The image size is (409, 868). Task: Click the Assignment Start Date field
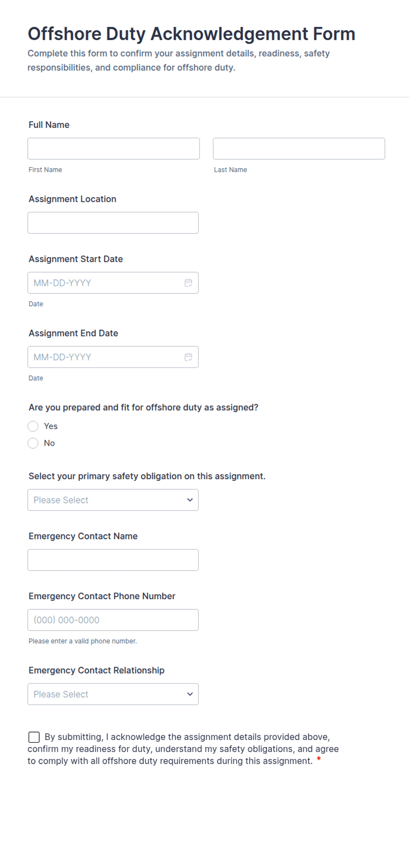(x=113, y=283)
